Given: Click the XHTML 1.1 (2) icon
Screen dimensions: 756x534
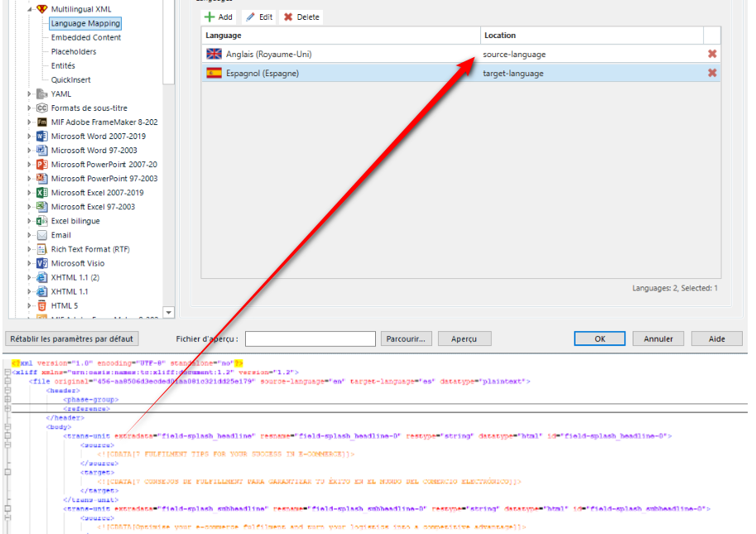Looking at the screenshot, I should [42, 277].
